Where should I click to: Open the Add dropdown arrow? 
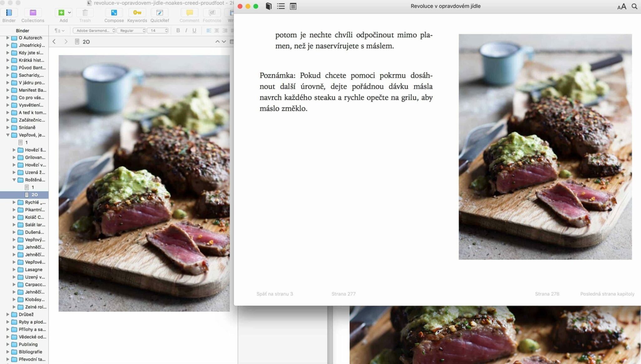(x=69, y=13)
